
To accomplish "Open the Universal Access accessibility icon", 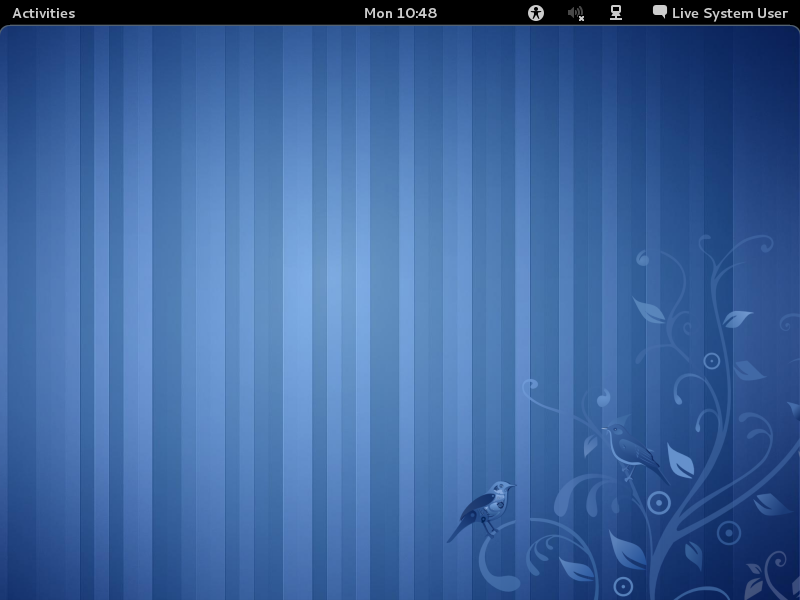I will coord(536,13).
